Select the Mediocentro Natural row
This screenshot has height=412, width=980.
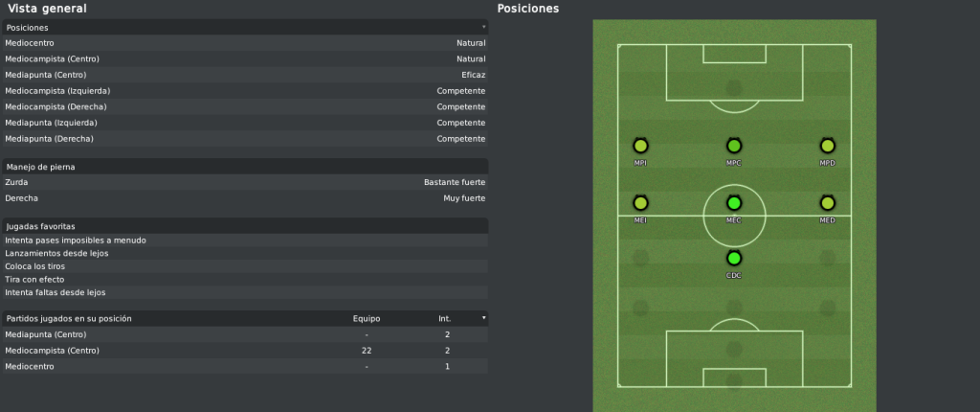(245, 43)
